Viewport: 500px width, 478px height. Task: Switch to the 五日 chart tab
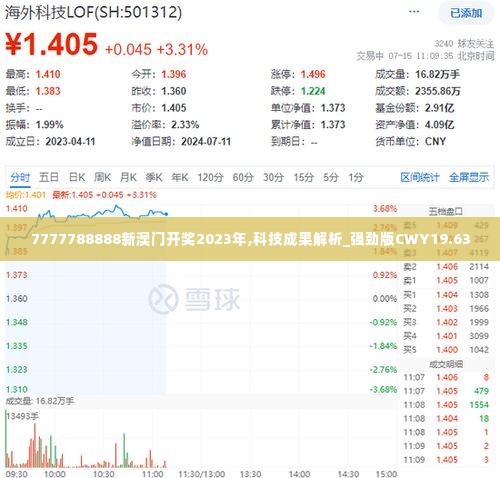point(49,177)
